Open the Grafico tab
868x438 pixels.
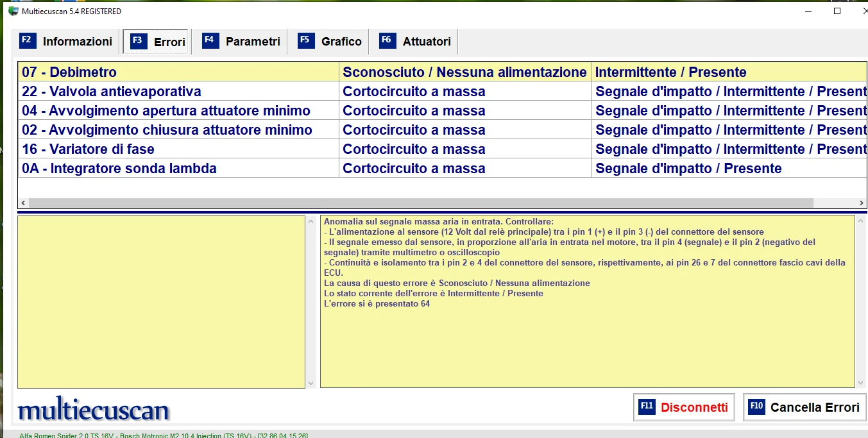(x=341, y=42)
